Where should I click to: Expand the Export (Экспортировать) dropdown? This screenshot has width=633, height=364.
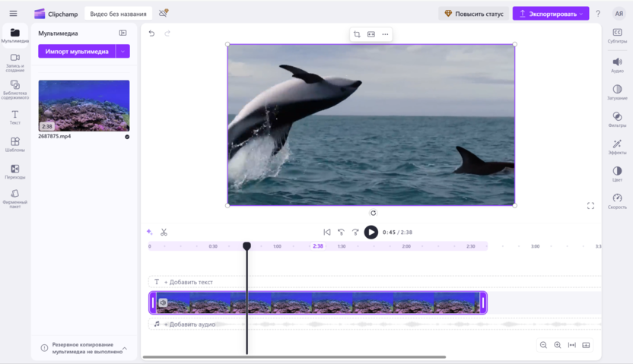coord(581,14)
